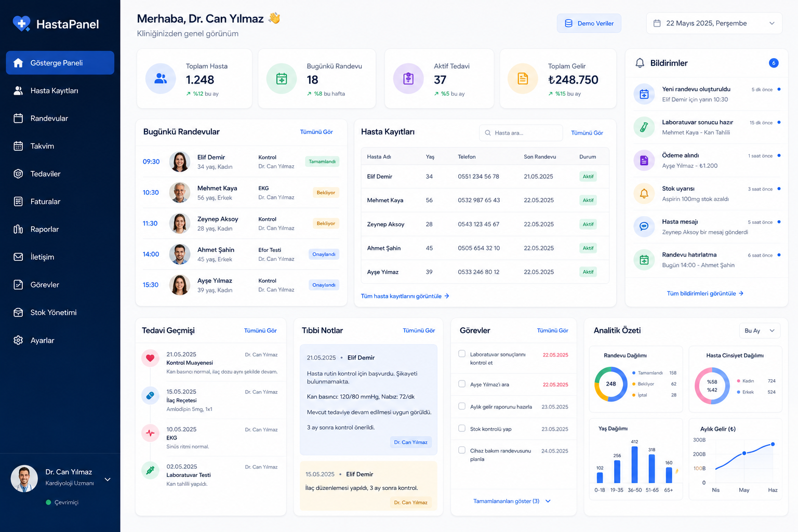Click the Yeni randevu oluşturuldu notification icon
798x532 pixels.
pyautogui.click(x=644, y=94)
